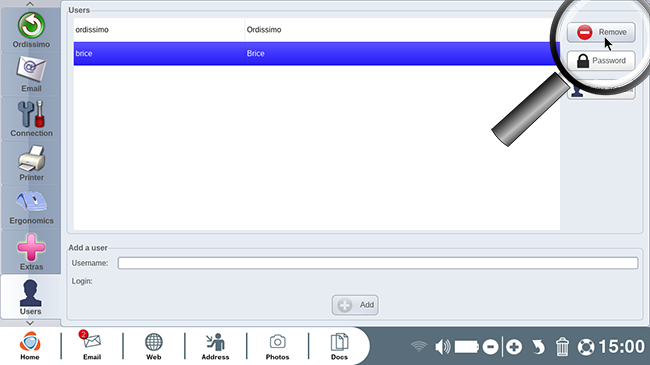Viewport: 650px width, 365px height.
Task: Open the Ordissimo settings category
Action: click(x=31, y=30)
